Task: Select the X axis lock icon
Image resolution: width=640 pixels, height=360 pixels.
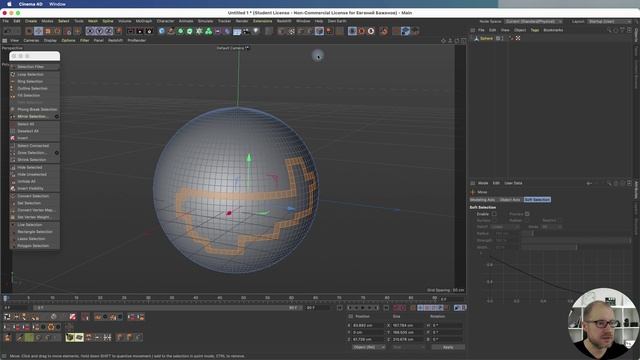Action: [90, 31]
